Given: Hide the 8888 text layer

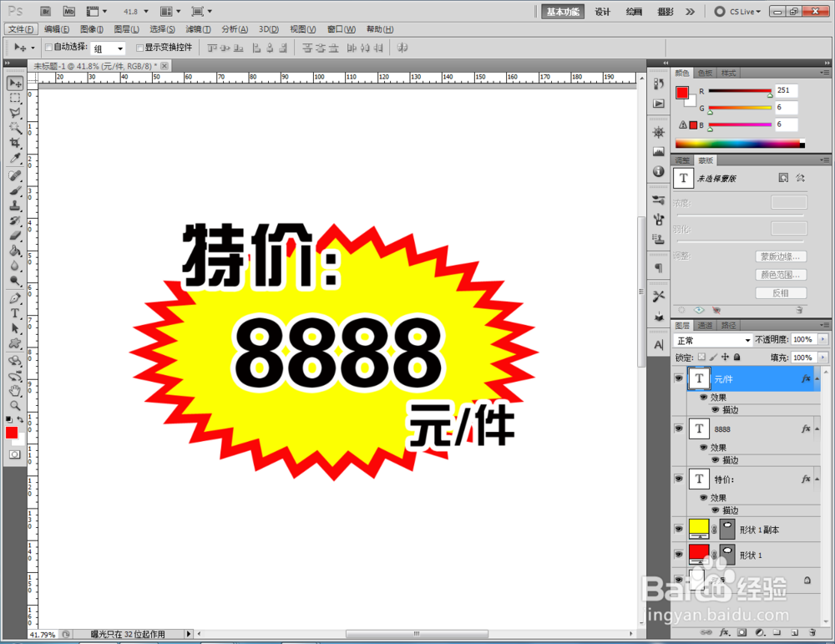Looking at the screenshot, I should point(679,428).
